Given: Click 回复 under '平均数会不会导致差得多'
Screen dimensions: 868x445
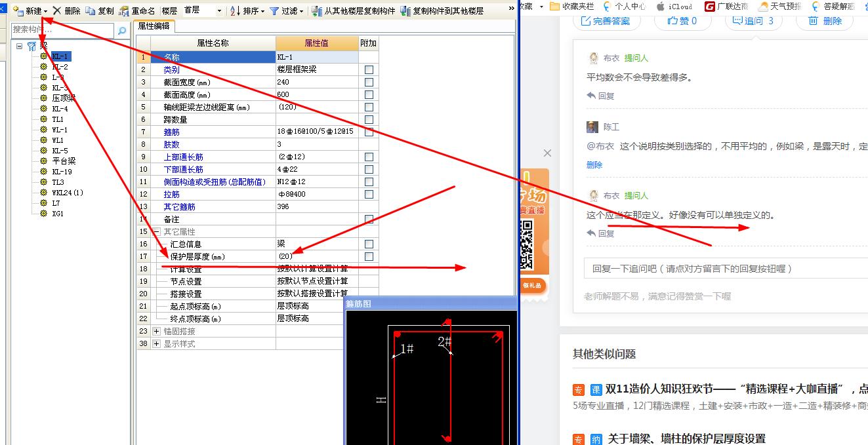Looking at the screenshot, I should click(x=600, y=96).
